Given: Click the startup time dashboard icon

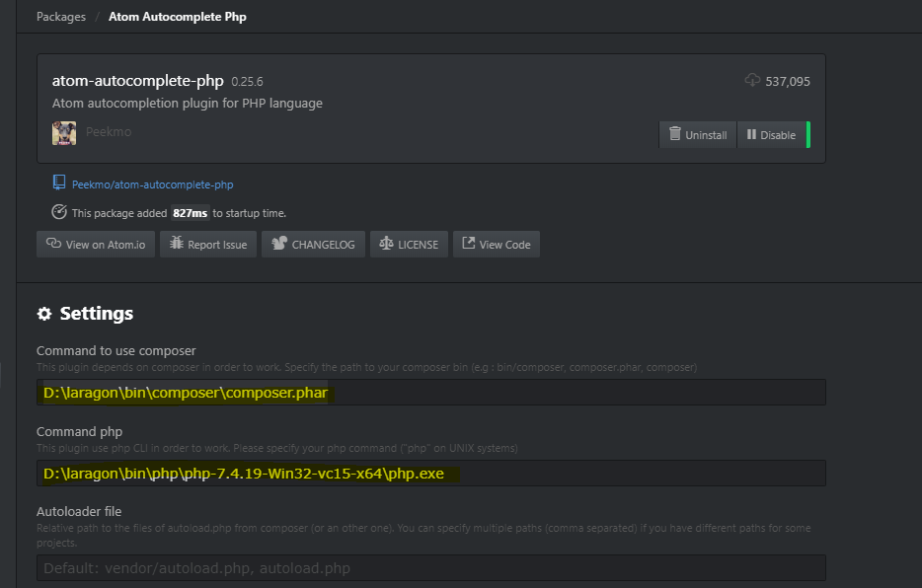Looking at the screenshot, I should (x=59, y=211).
